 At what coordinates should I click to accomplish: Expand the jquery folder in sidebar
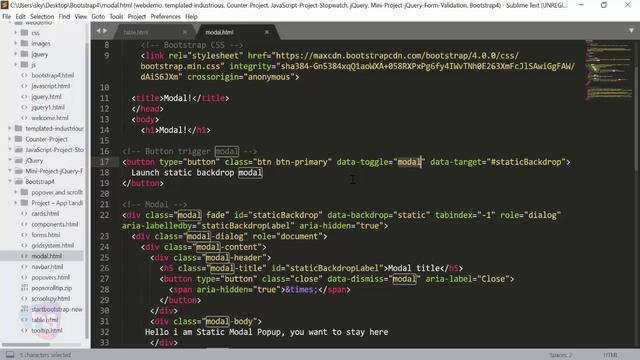pos(16,54)
